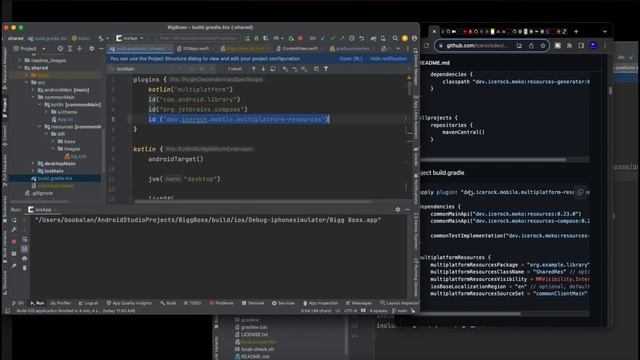Expand all nodes in the Project panel
The image size is (640, 360).
(70, 49)
